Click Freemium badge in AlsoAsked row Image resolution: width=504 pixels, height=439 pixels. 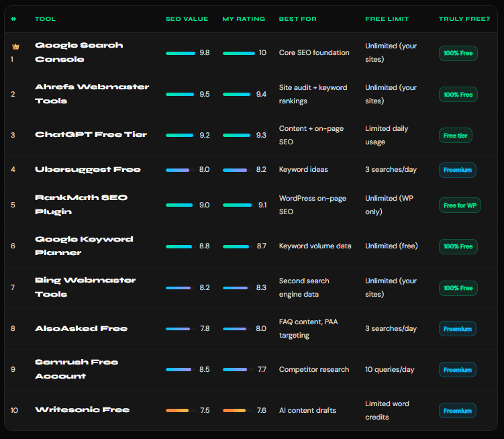point(458,329)
